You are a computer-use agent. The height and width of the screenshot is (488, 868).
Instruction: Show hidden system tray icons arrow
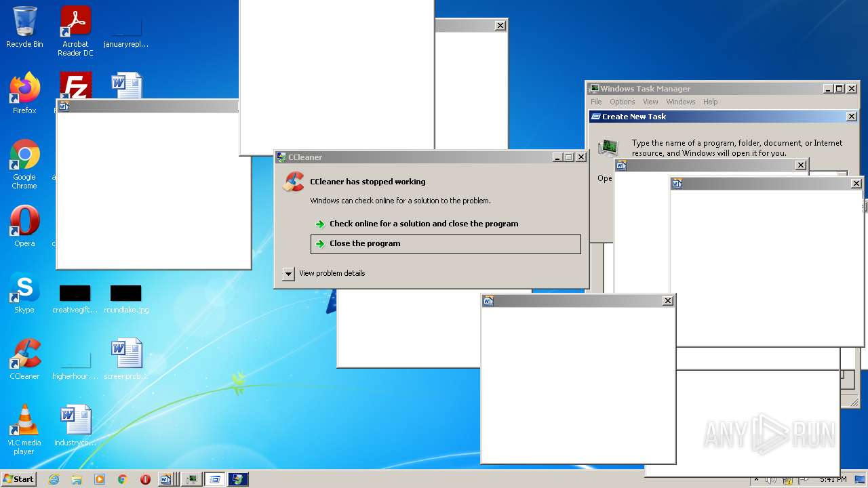pos(756,479)
